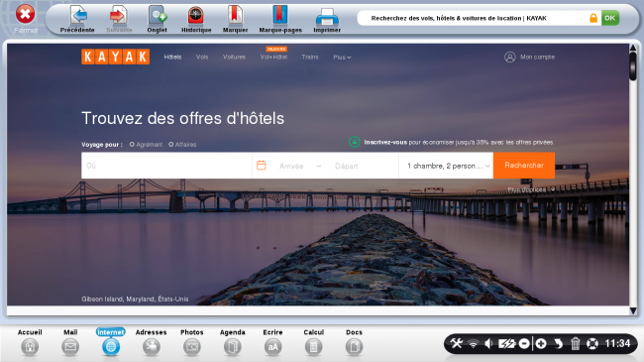Screen dimensions: 644x362
Task: Click the Inscrivez-vous sign-up link
Action: [x=385, y=143]
